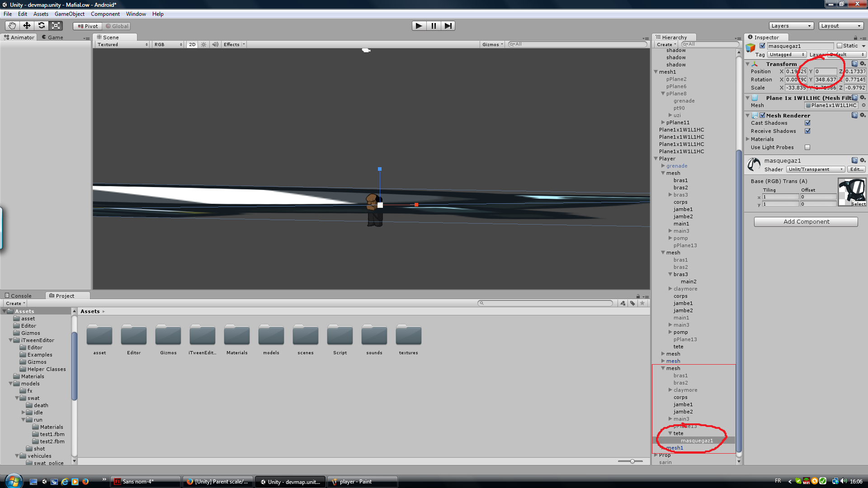The height and width of the screenshot is (488, 868).
Task: Select the Scale tool
Action: 56,26
